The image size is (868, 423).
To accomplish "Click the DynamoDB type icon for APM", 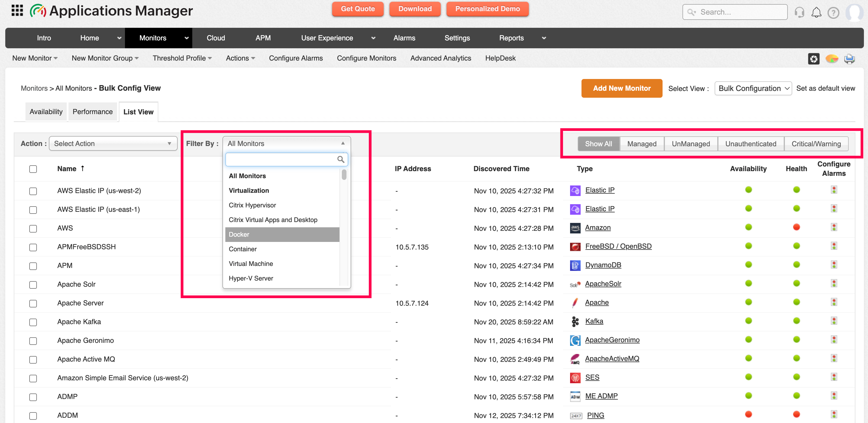I will click(575, 265).
